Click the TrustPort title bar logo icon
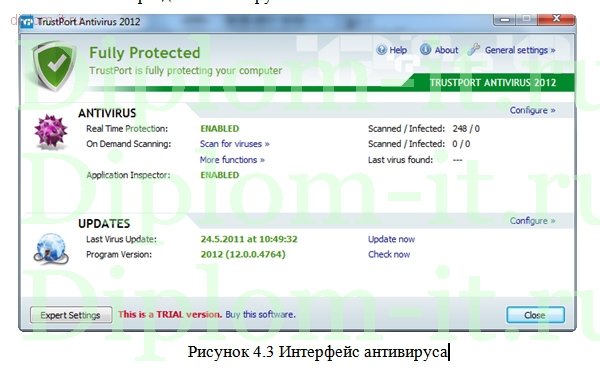600x371 pixels. click(x=27, y=22)
